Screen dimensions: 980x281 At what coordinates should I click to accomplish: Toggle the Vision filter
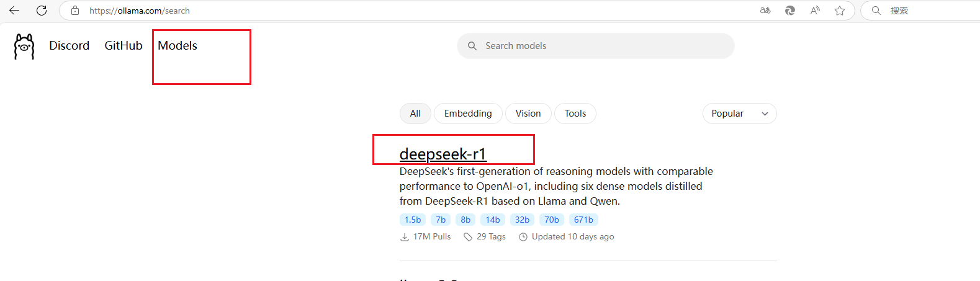528,114
